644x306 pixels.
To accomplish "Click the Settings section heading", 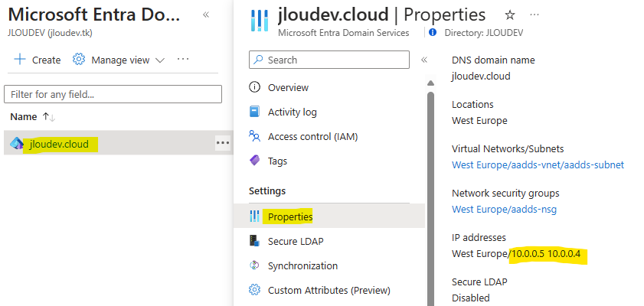I will (x=267, y=191).
